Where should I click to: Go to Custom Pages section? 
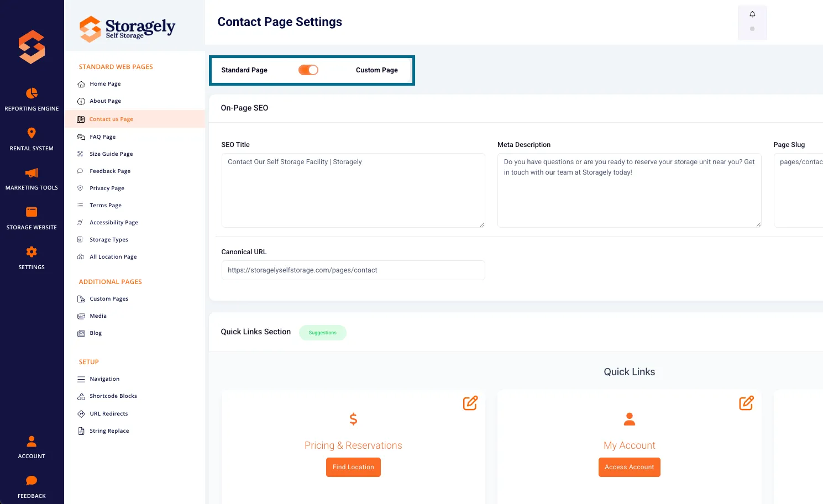tap(109, 299)
